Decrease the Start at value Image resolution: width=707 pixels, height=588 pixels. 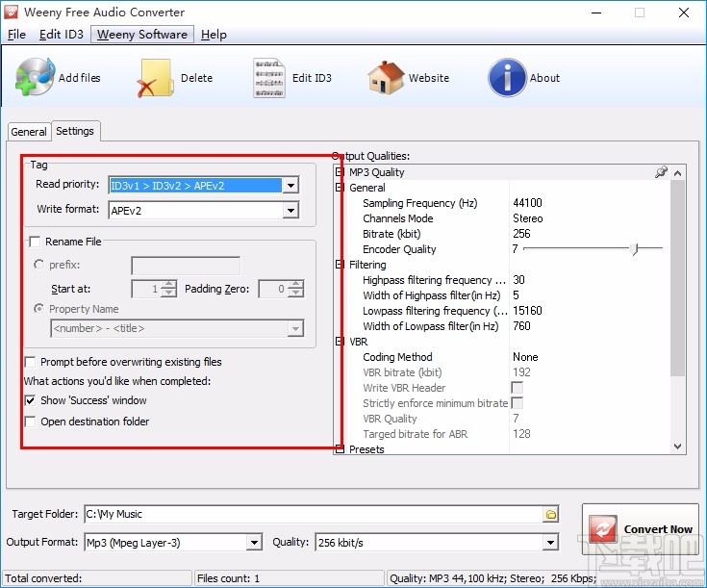[x=168, y=294]
